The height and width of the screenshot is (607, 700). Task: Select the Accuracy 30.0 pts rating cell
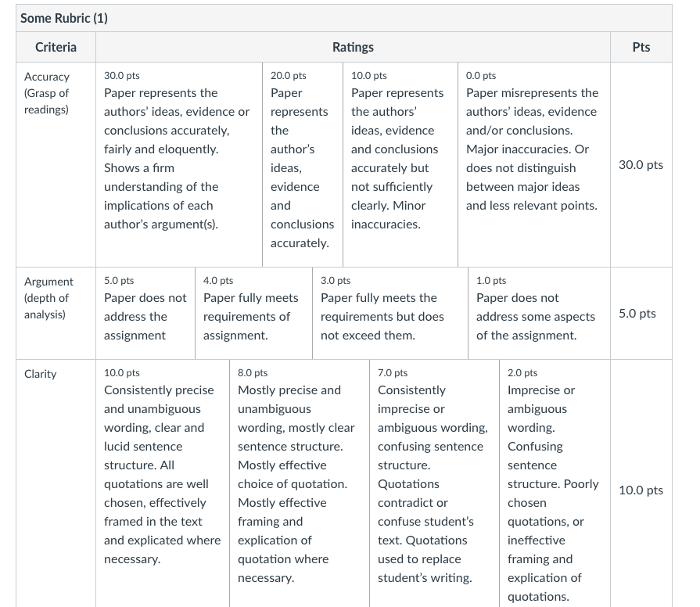point(179,164)
